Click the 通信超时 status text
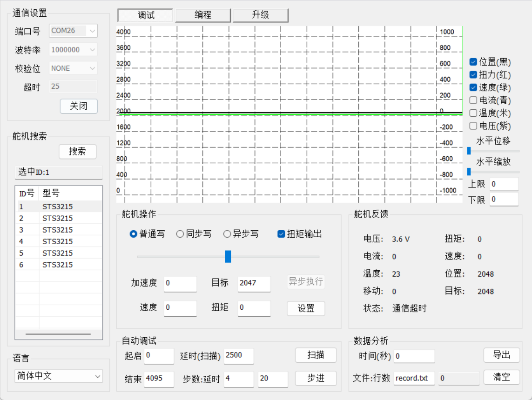 click(x=409, y=308)
